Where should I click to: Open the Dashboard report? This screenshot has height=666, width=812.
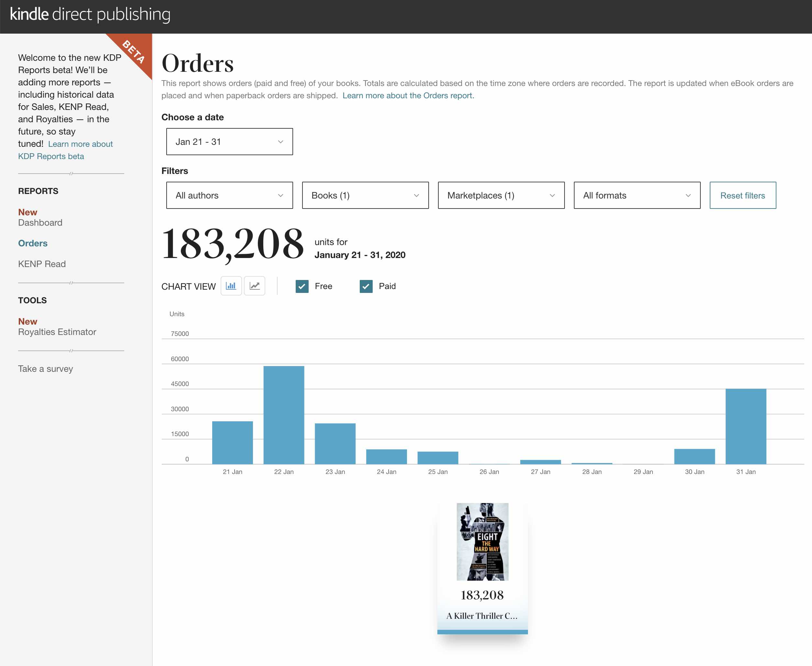[x=40, y=222]
